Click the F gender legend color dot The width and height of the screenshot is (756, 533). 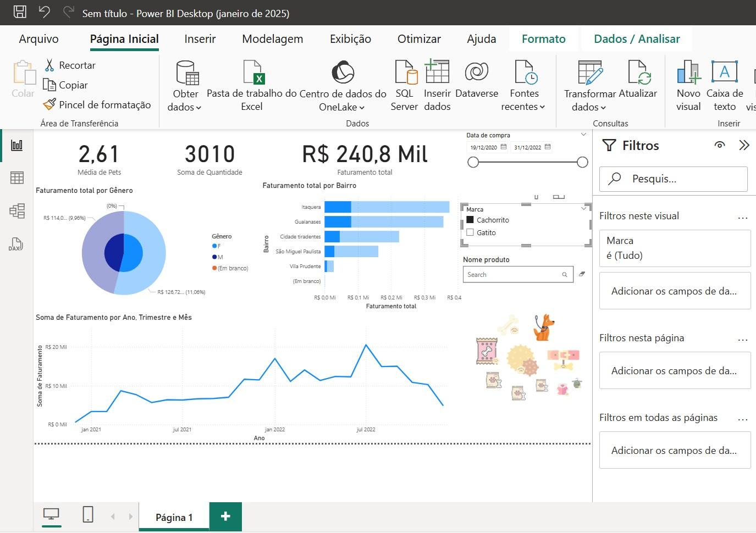pyautogui.click(x=214, y=246)
